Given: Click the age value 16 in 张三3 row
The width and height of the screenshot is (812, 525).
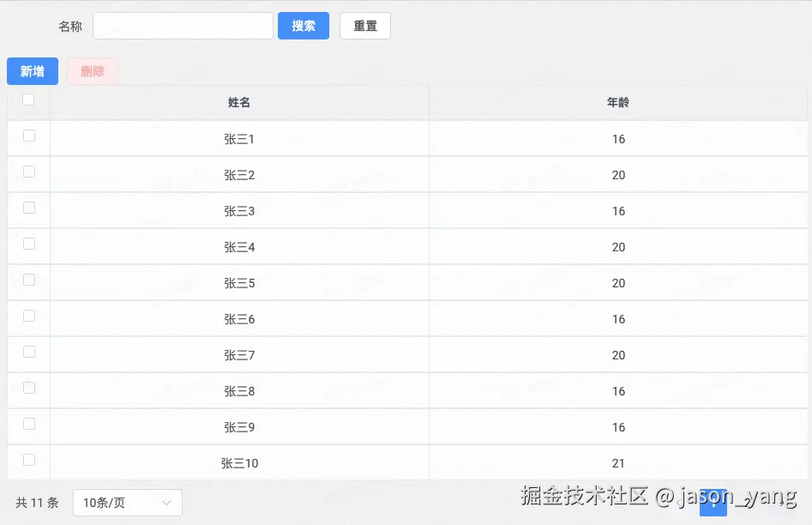Looking at the screenshot, I should [618, 211].
